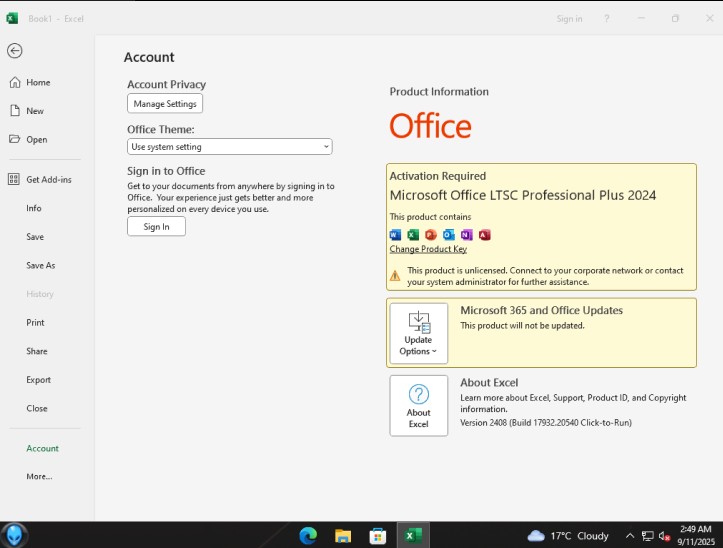Screen dimensions: 723x548
Task: Click the Change Product Key link
Action: [428, 249]
